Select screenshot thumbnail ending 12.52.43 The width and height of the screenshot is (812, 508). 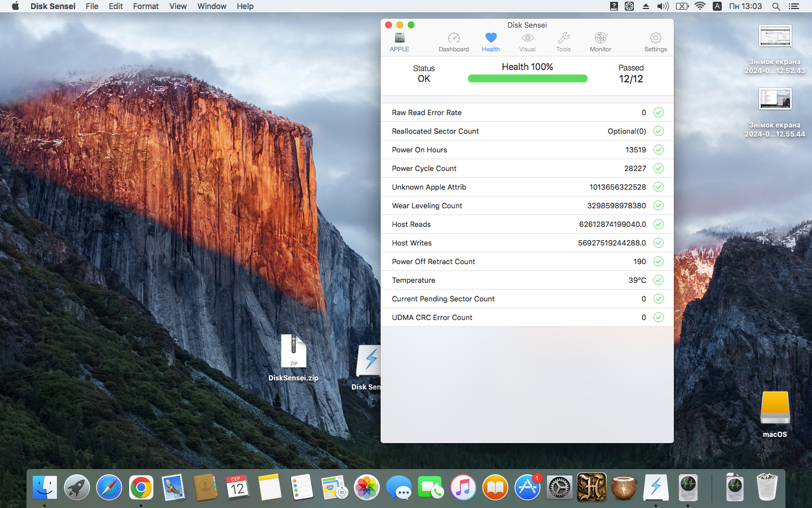(x=775, y=50)
